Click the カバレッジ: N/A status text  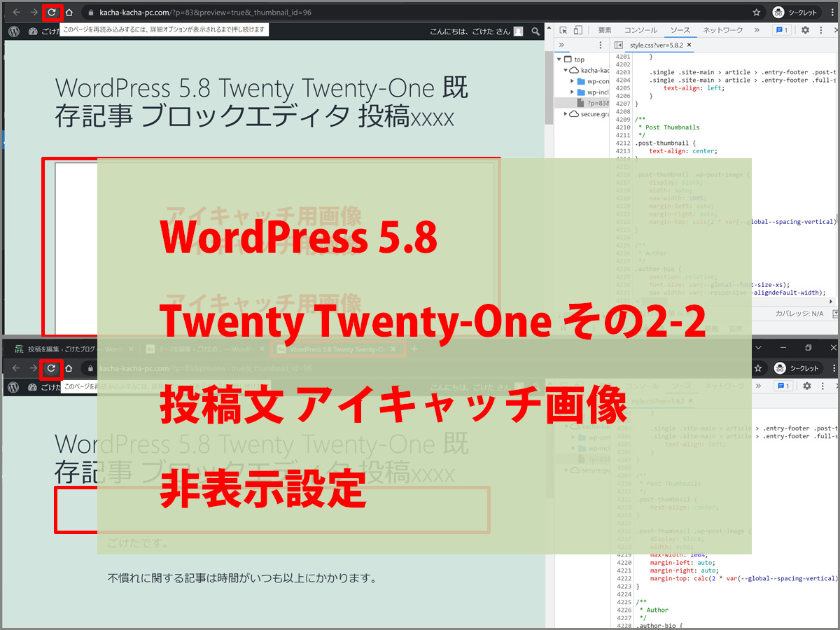click(799, 314)
